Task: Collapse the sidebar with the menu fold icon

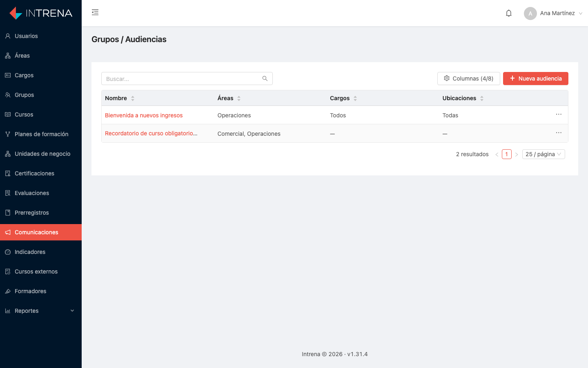Action: coord(95,12)
